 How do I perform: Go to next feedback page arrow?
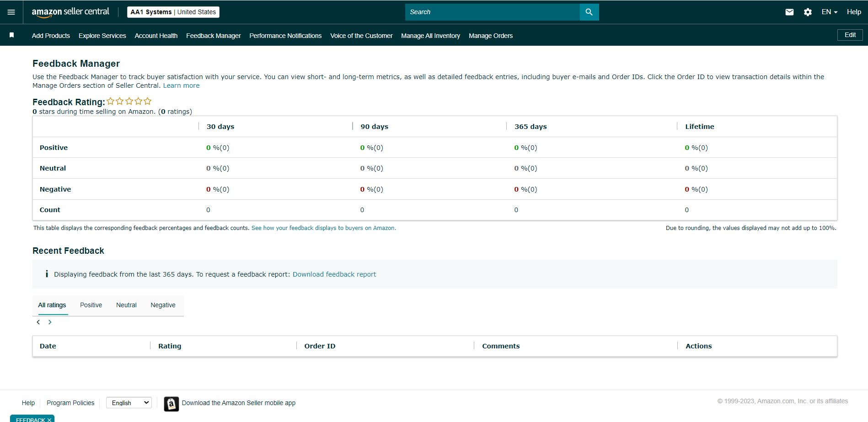[50, 322]
